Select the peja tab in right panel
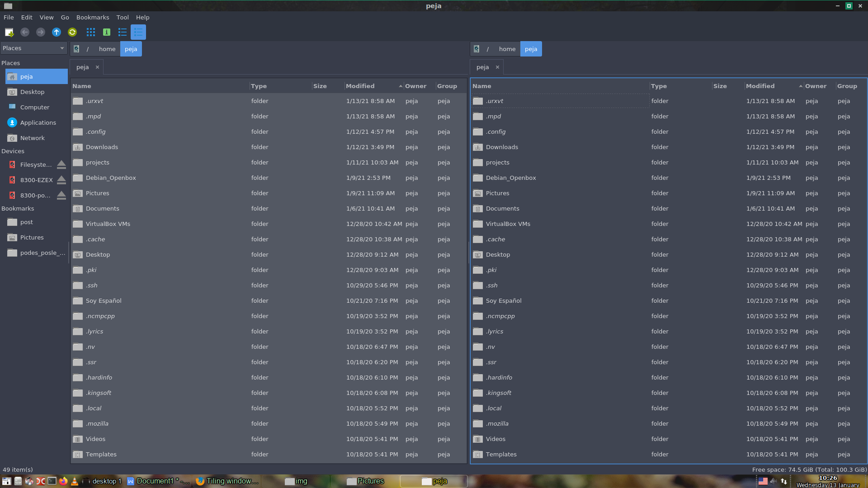The image size is (868, 488). (481, 67)
